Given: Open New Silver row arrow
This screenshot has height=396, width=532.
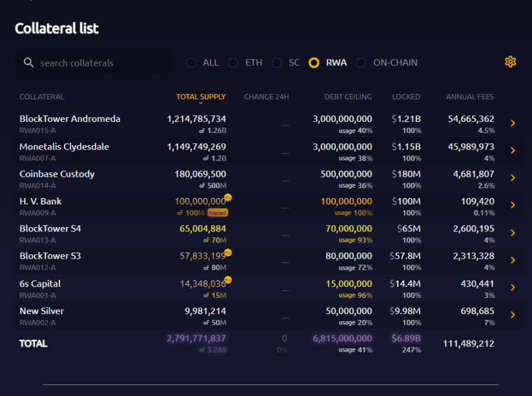Looking at the screenshot, I should pos(513,315).
